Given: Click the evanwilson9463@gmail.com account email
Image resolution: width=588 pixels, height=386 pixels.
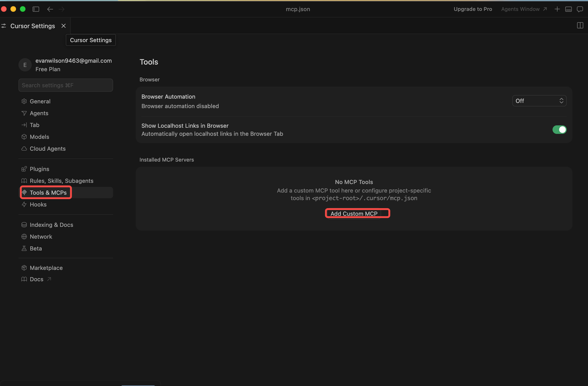Looking at the screenshot, I should [x=73, y=61].
